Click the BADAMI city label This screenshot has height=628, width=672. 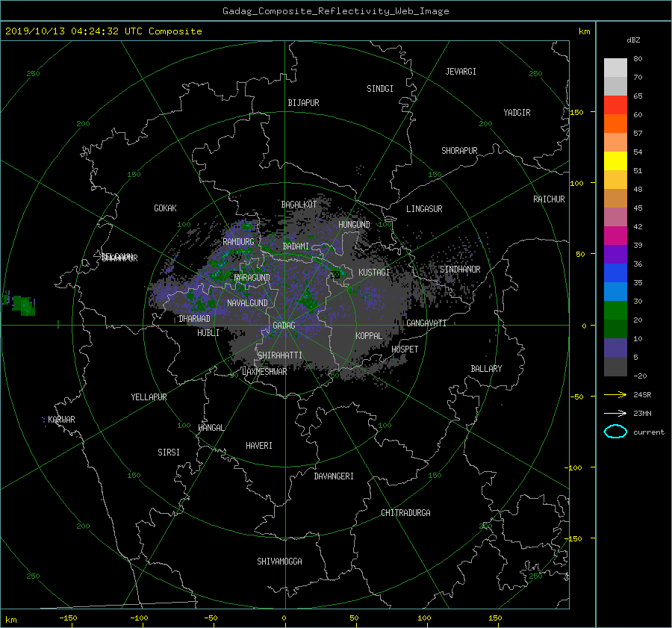click(x=296, y=246)
